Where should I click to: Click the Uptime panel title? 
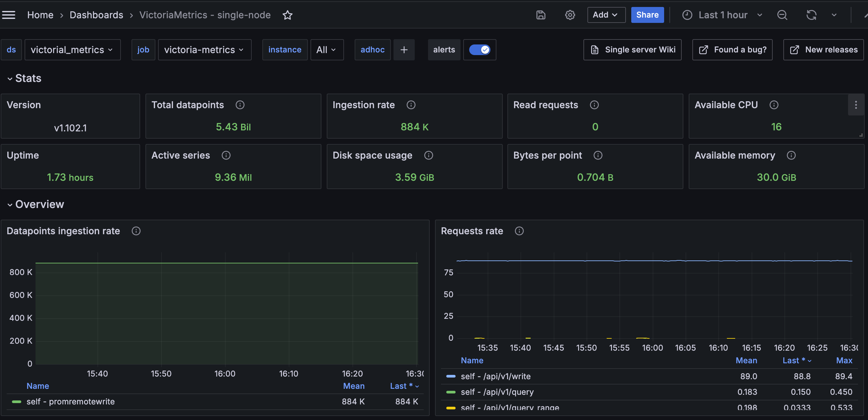[x=23, y=156]
